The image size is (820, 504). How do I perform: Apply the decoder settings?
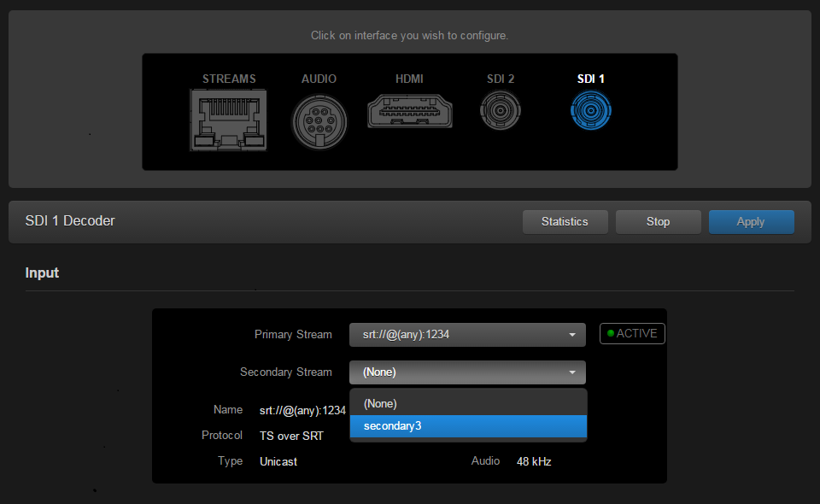pyautogui.click(x=751, y=221)
